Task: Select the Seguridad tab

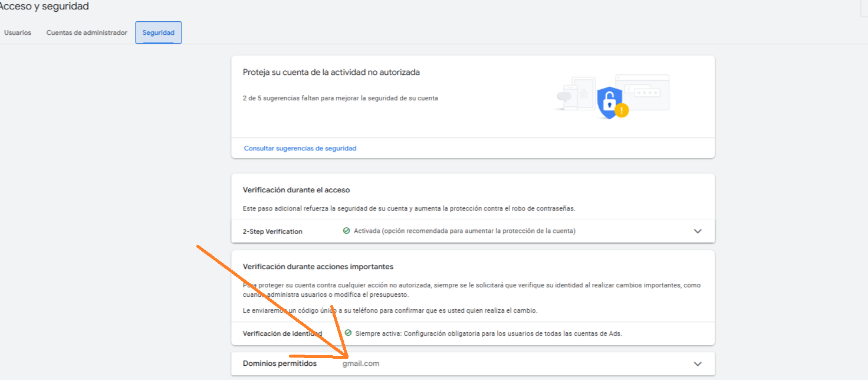Action: 158,32
